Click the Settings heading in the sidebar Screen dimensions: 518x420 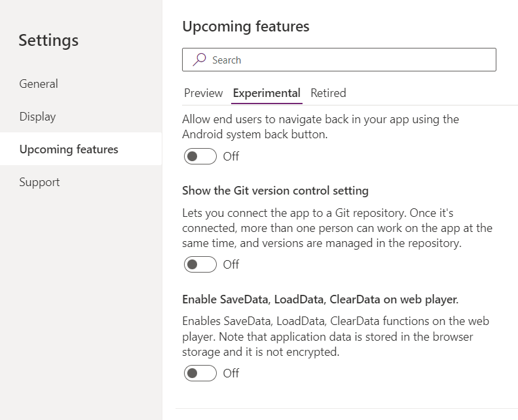[48, 41]
